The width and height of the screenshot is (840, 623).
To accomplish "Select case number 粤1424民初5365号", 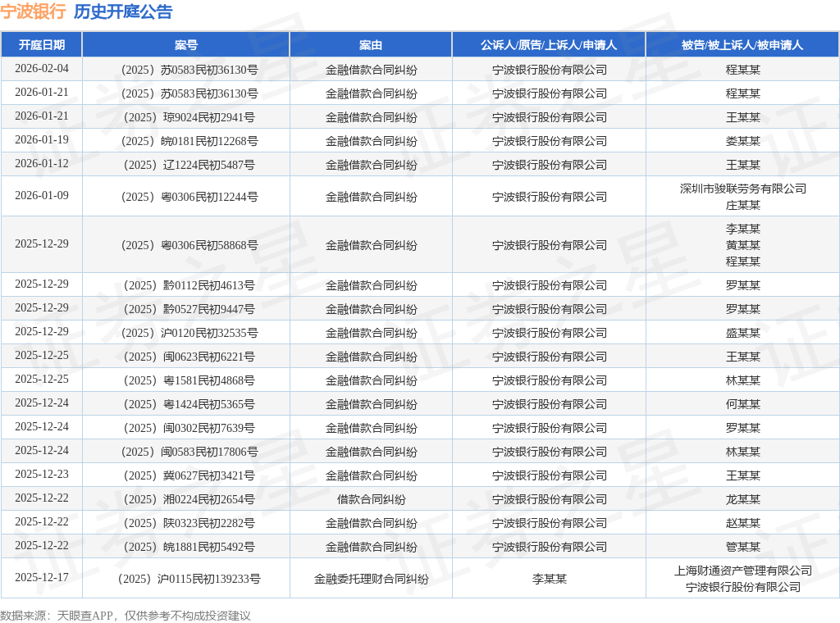I will (189, 404).
